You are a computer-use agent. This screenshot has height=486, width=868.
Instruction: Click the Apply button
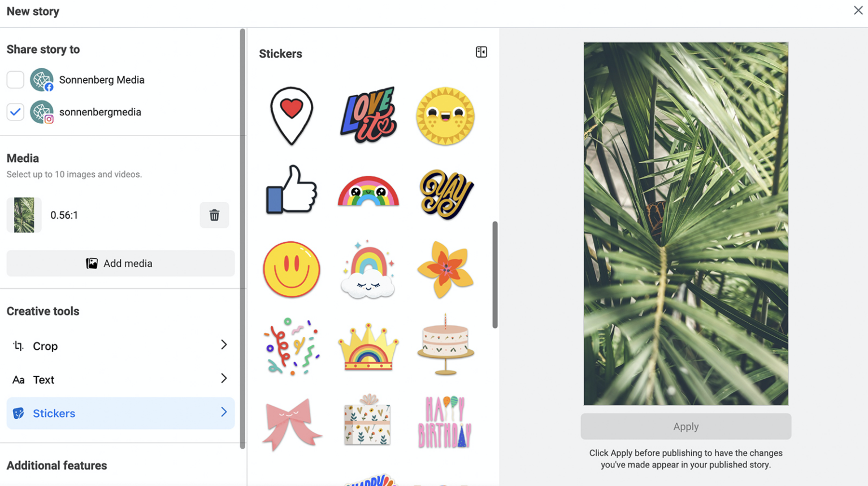coord(686,427)
